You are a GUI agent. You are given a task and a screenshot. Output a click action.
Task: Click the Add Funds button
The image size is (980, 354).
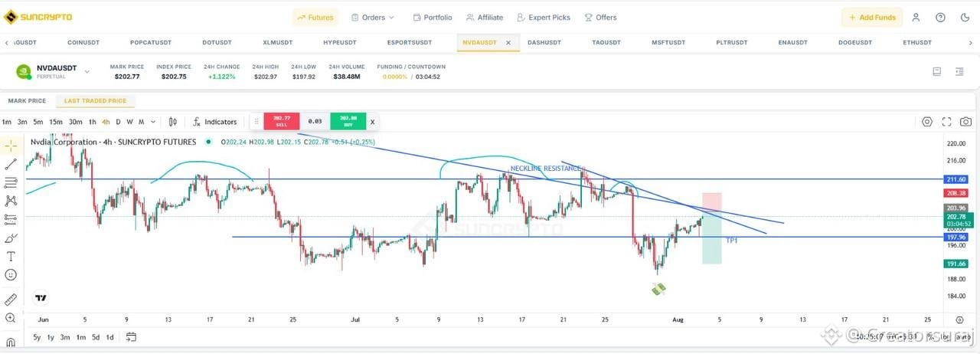[x=872, y=17]
